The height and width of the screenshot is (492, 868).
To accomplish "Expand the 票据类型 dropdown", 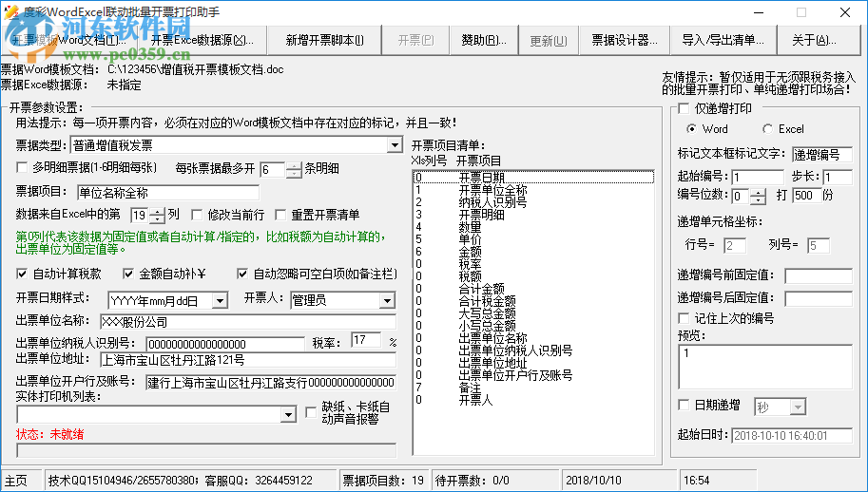I will click(x=395, y=145).
